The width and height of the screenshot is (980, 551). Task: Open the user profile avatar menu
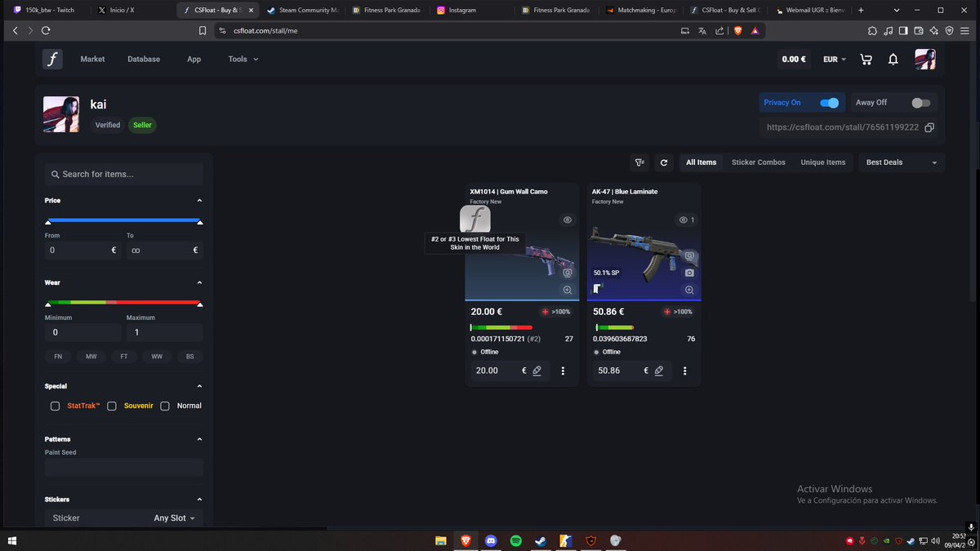click(x=925, y=60)
